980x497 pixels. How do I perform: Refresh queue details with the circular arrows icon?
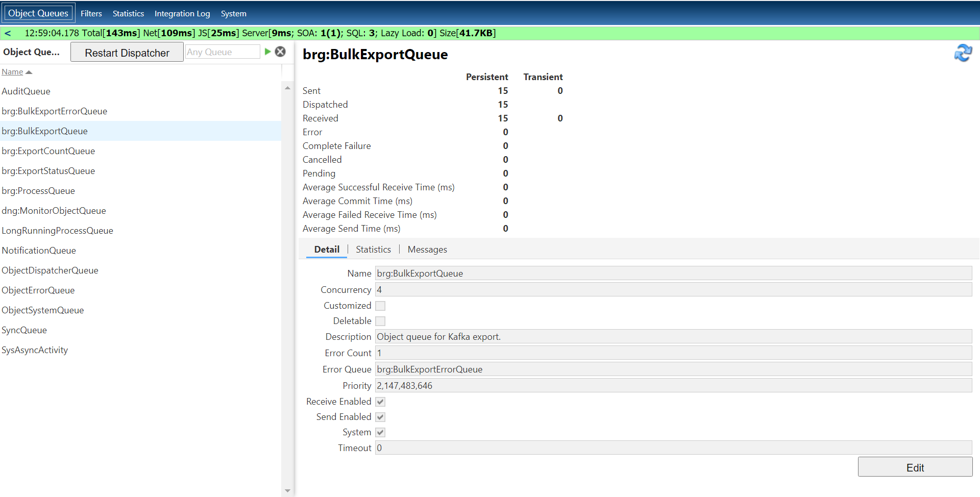[x=963, y=53]
